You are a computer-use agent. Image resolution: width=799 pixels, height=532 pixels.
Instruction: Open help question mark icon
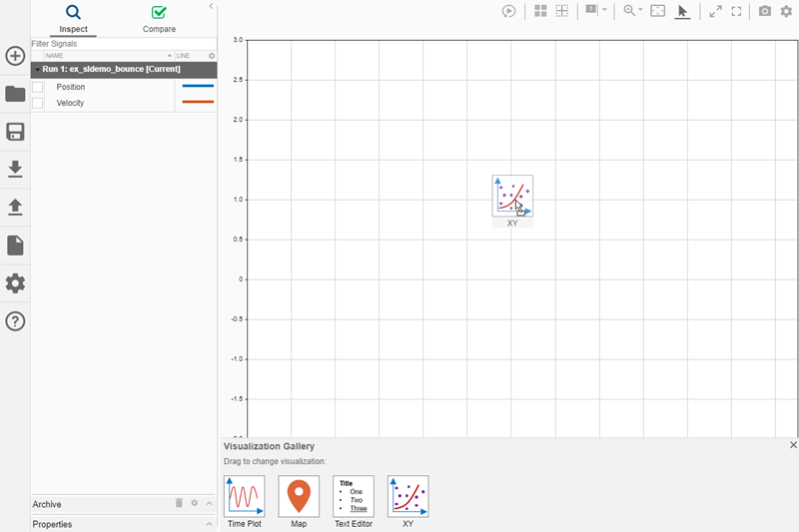(15, 321)
